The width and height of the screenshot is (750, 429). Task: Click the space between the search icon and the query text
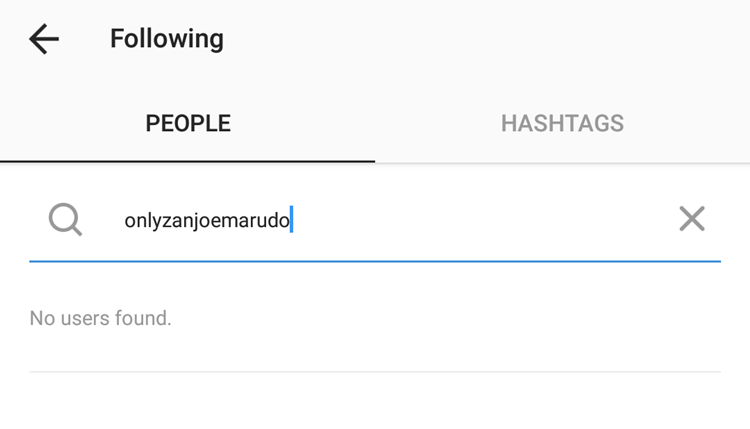click(x=103, y=220)
